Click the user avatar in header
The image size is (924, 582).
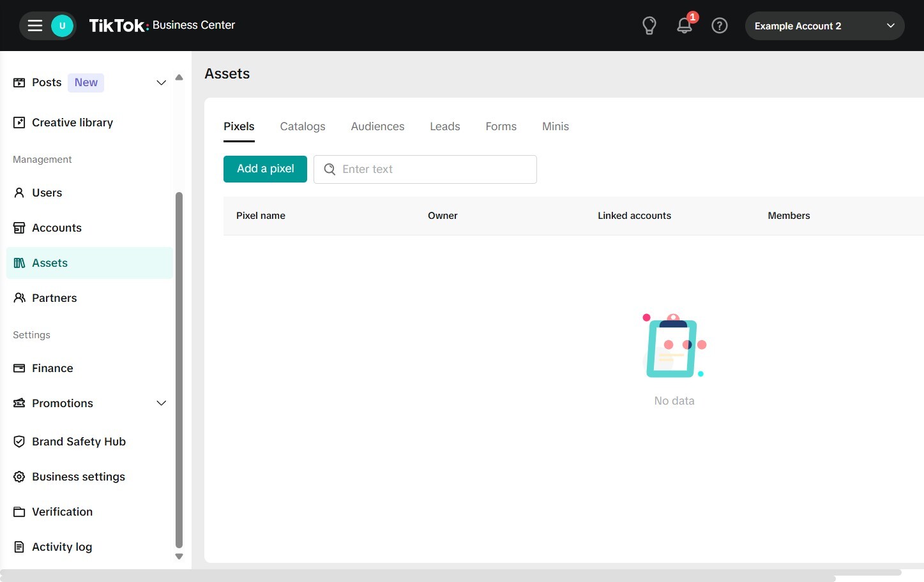62,26
